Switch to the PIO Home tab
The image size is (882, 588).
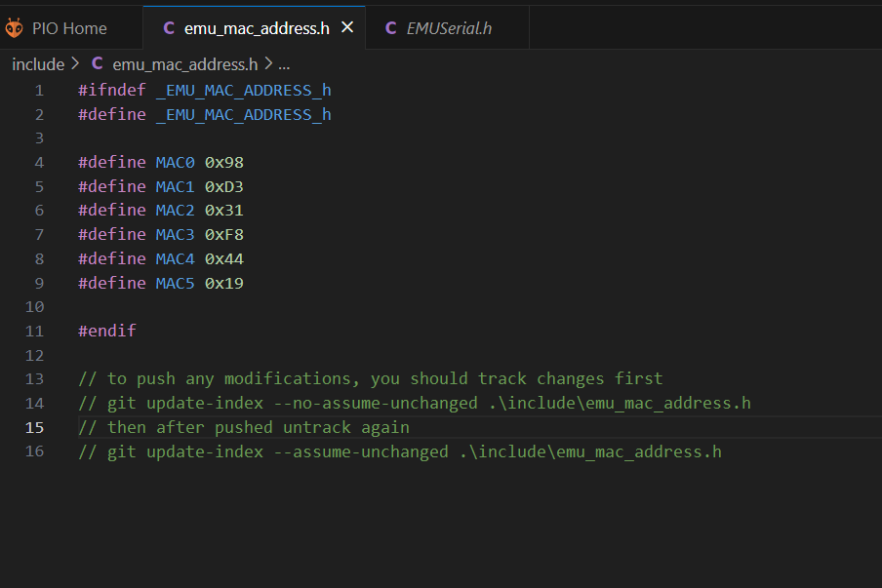point(69,28)
